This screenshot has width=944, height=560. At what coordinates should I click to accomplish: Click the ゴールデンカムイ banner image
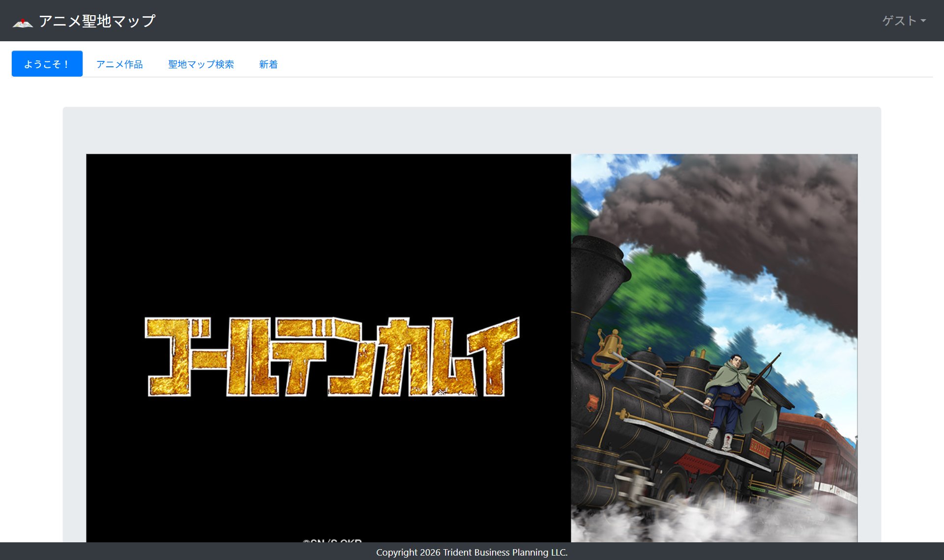click(x=472, y=348)
